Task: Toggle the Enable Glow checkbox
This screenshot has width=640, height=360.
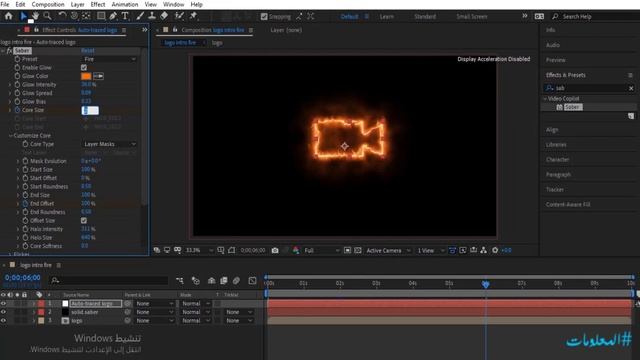Action: (84, 67)
